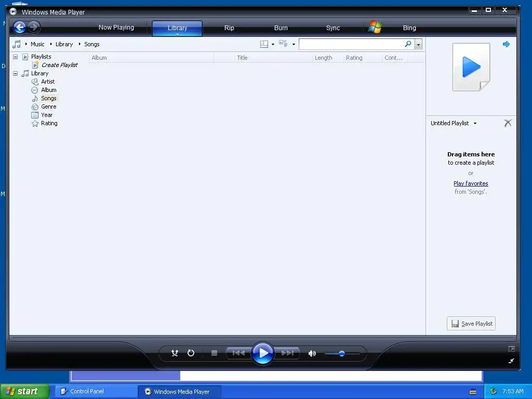Image resolution: width=532 pixels, height=399 pixels.
Task: Select the Playlists tree node
Action: click(41, 57)
